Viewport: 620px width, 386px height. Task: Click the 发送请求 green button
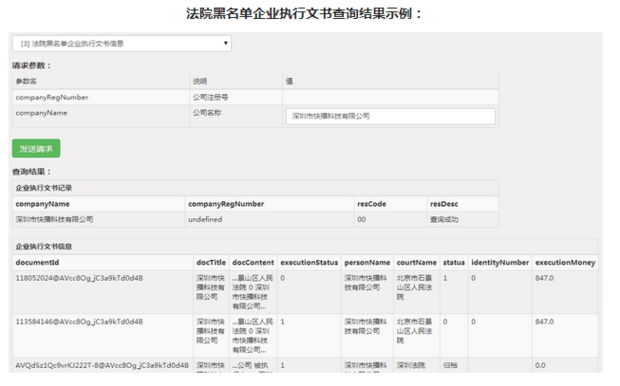pos(36,148)
